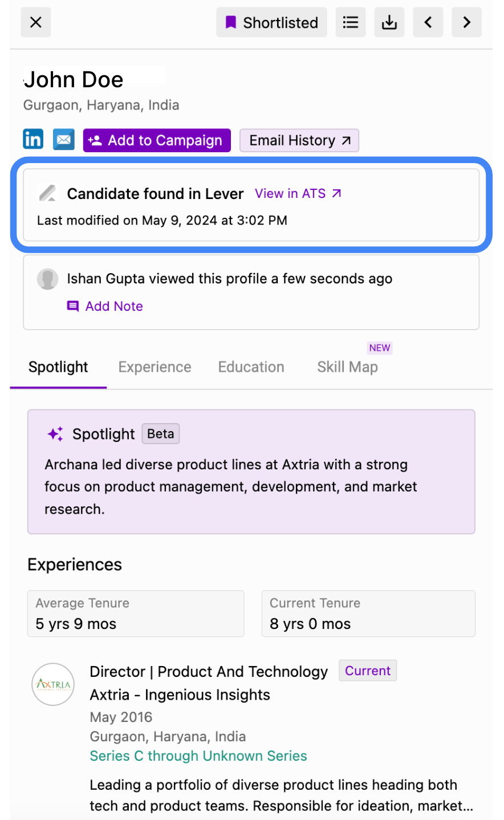Open the Skill Map tab
Viewport: 504px width, 820px height.
(x=348, y=367)
